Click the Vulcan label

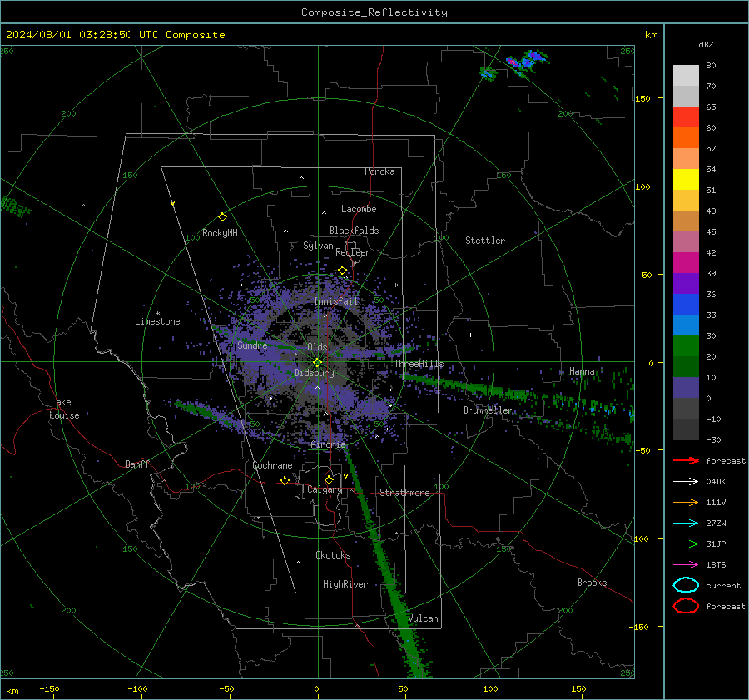(x=423, y=618)
